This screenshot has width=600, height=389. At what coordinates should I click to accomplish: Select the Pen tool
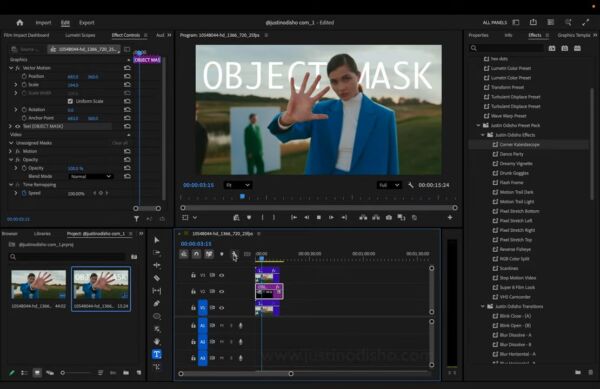point(157,303)
